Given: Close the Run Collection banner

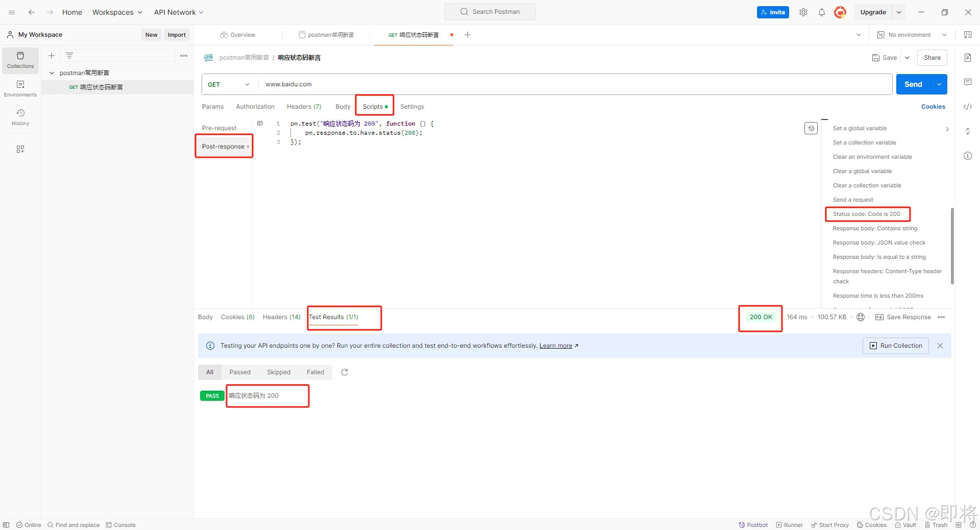Looking at the screenshot, I should [940, 346].
